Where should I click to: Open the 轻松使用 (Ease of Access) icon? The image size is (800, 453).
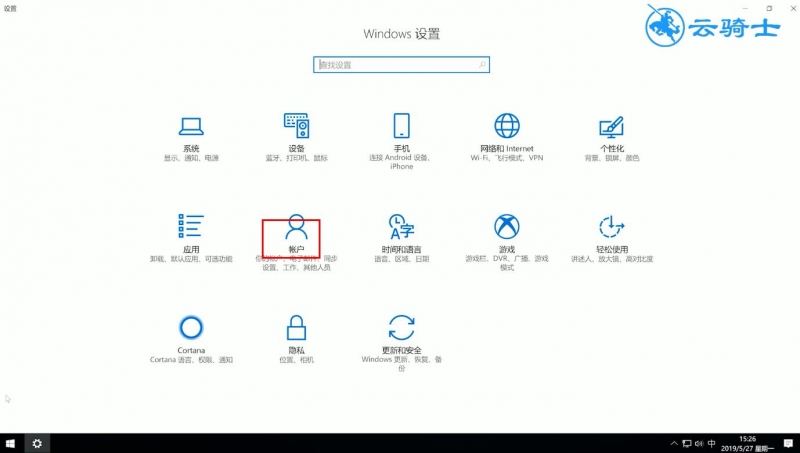[612, 226]
